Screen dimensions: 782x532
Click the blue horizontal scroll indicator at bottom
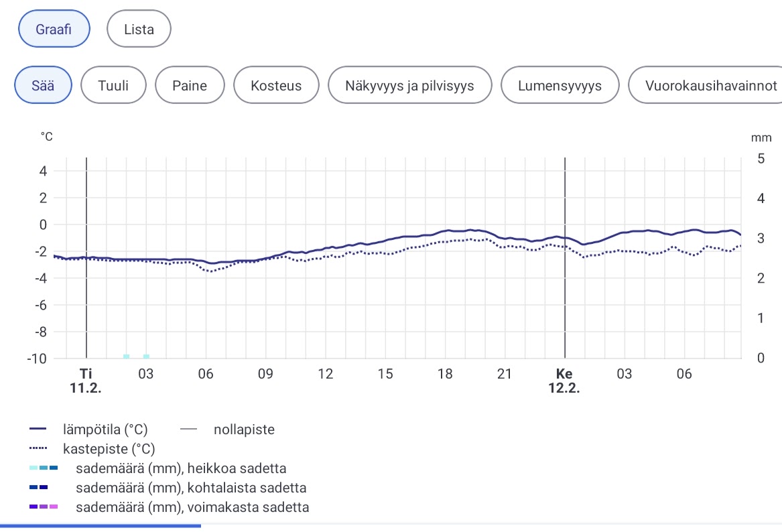coord(101,526)
